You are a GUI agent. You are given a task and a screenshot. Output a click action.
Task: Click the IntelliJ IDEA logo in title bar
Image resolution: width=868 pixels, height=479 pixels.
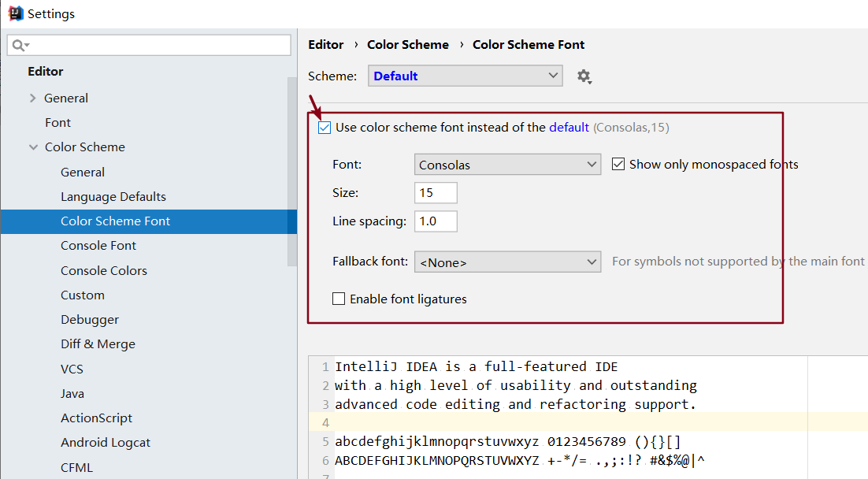coord(16,13)
